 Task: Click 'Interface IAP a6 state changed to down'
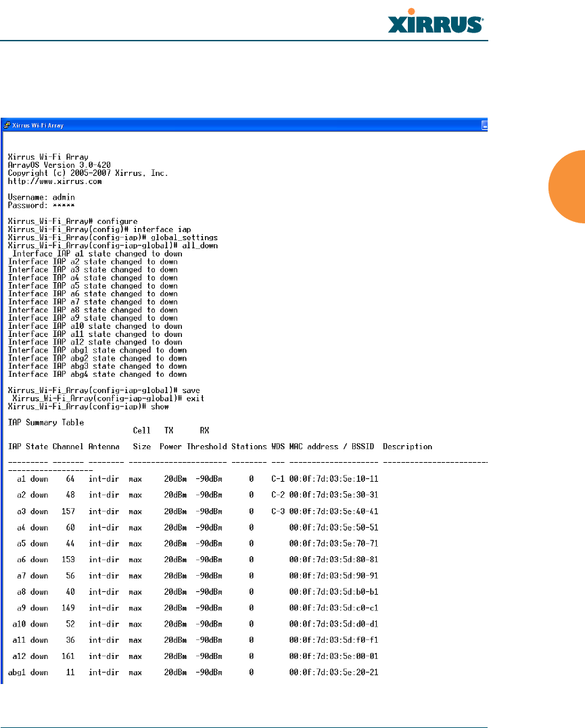pyautogui.click(x=93, y=294)
